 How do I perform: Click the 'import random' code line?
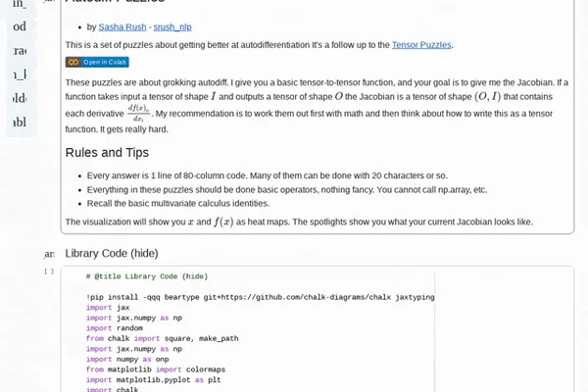[115, 328]
